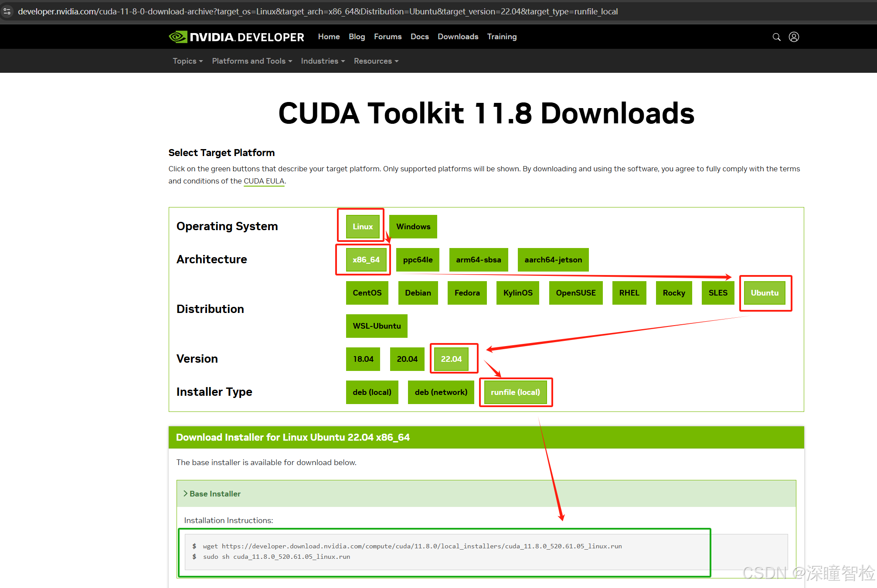Viewport: 877px width, 588px height.
Task: Expand the Topics dropdown
Action: tap(187, 61)
